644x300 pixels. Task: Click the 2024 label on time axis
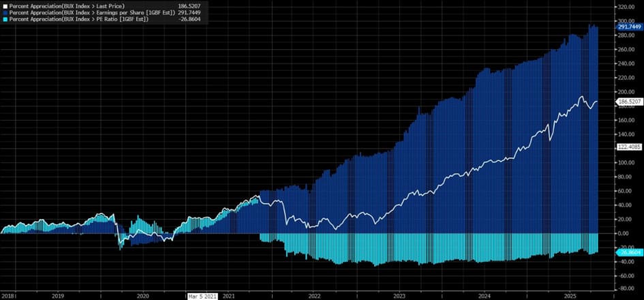coord(485,297)
